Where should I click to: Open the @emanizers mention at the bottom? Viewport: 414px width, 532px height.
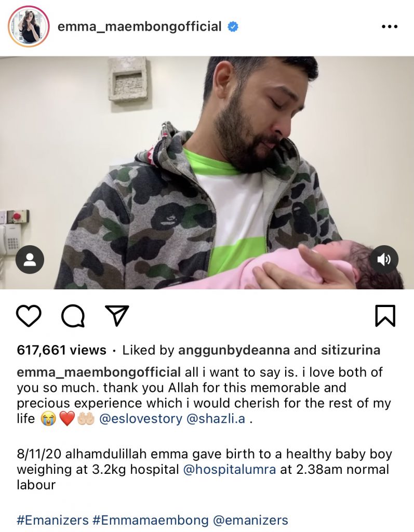pyautogui.click(x=250, y=520)
